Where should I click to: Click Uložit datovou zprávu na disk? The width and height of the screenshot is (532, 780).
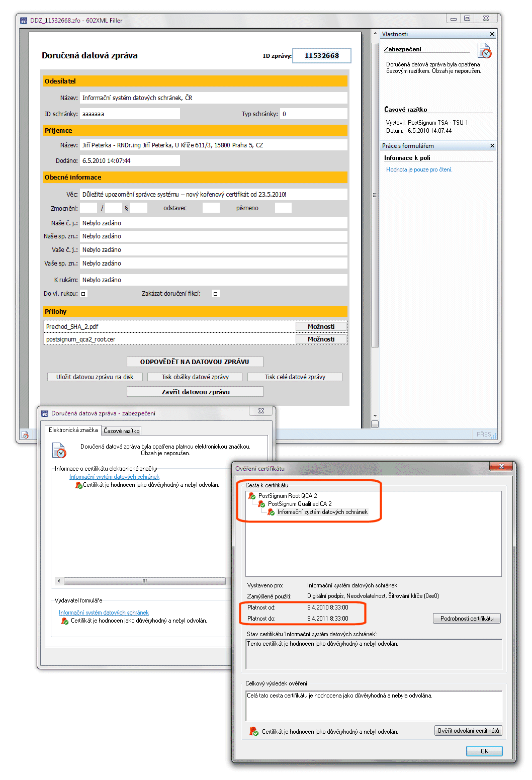coord(95,377)
